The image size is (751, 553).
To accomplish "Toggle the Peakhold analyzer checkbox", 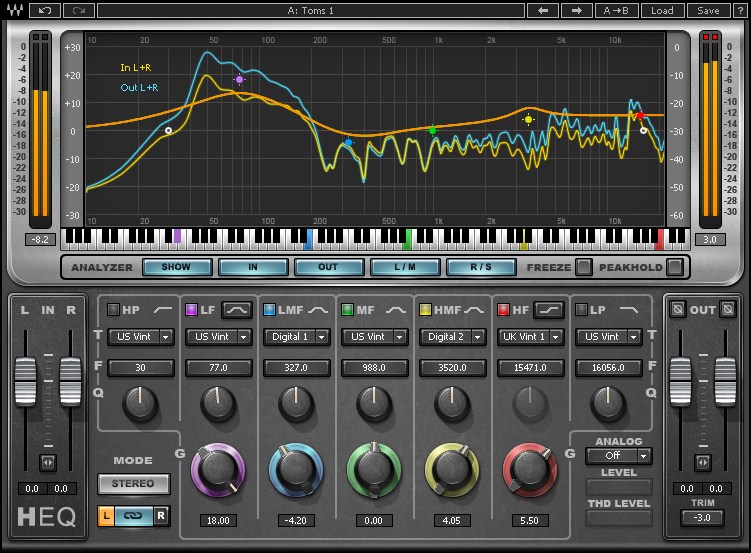I will tap(675, 267).
